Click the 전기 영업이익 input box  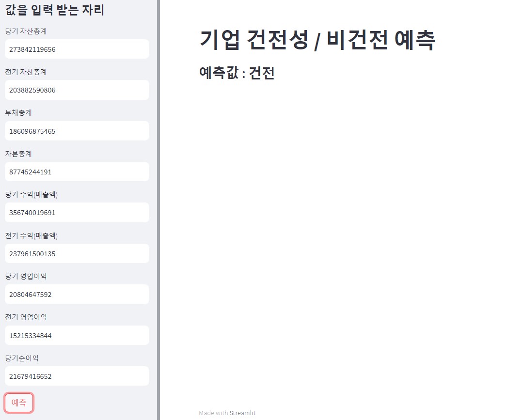(x=77, y=335)
